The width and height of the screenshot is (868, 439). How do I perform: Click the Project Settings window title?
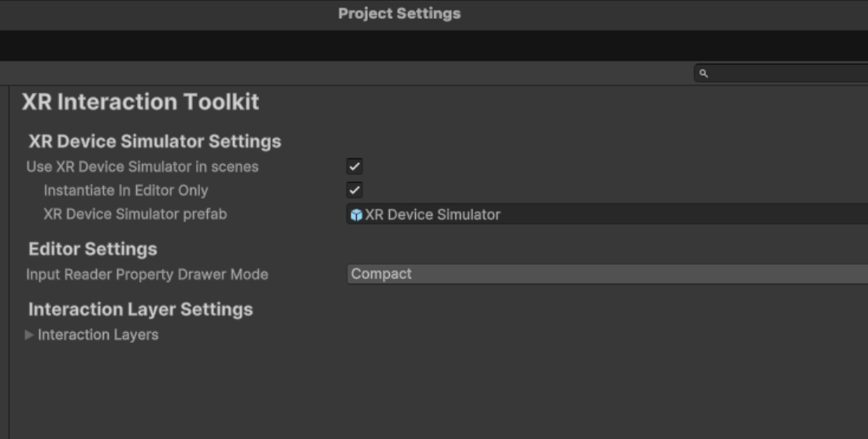click(399, 13)
